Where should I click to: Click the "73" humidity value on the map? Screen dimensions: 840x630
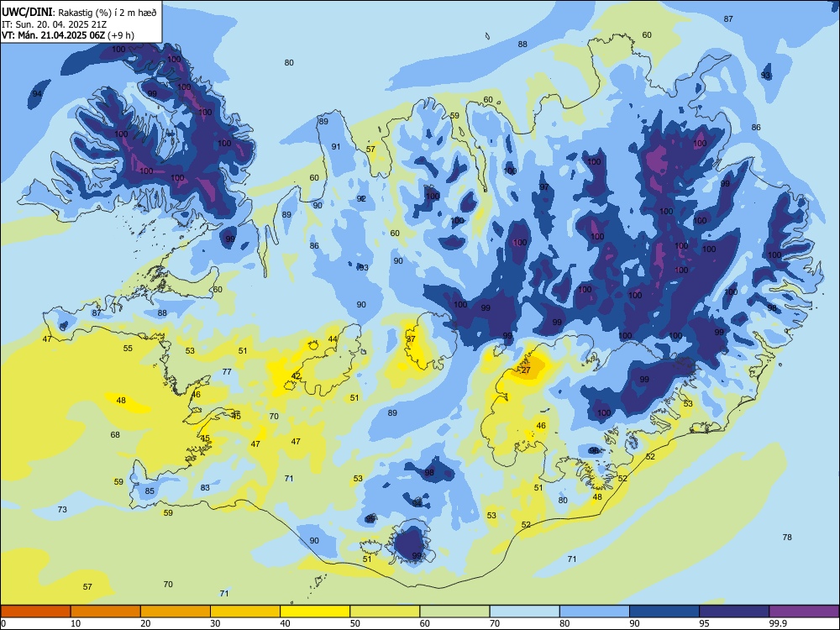pyautogui.click(x=62, y=509)
